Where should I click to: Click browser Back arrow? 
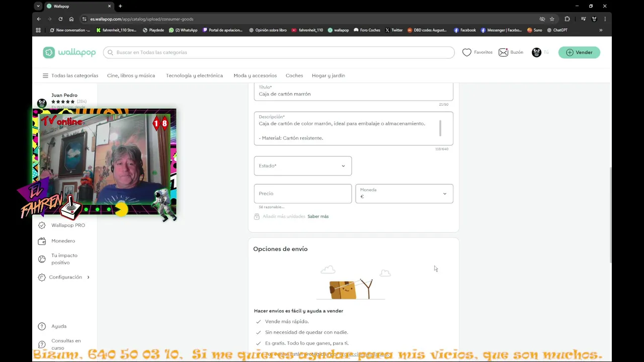point(39,19)
